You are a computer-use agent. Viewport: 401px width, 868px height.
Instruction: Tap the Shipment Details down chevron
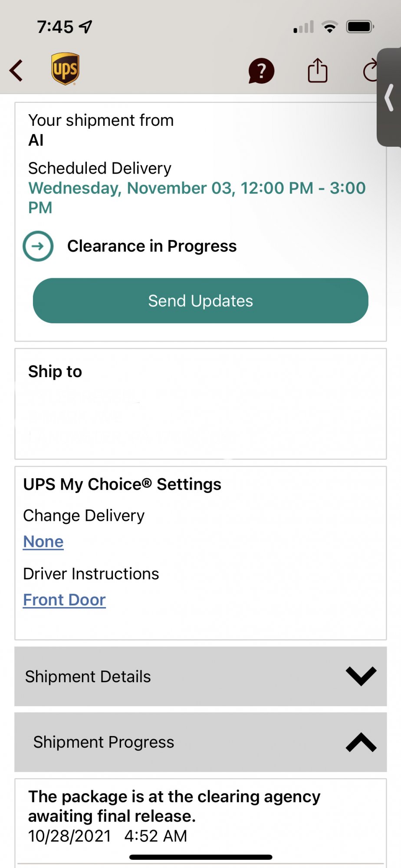coord(361,676)
